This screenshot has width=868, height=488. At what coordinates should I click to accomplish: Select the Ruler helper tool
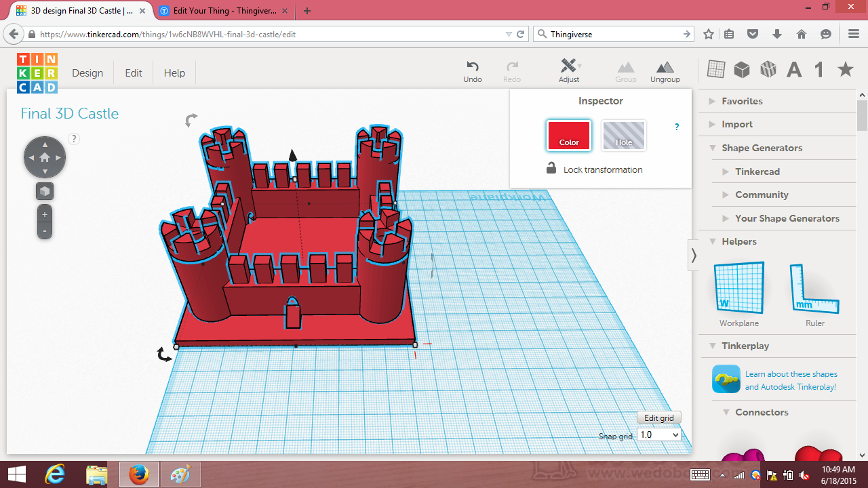[x=814, y=288]
